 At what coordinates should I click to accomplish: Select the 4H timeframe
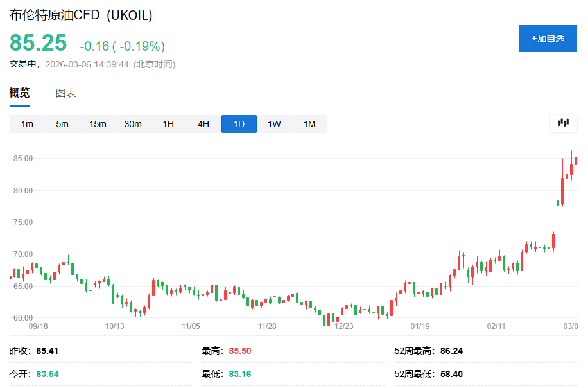tap(203, 125)
